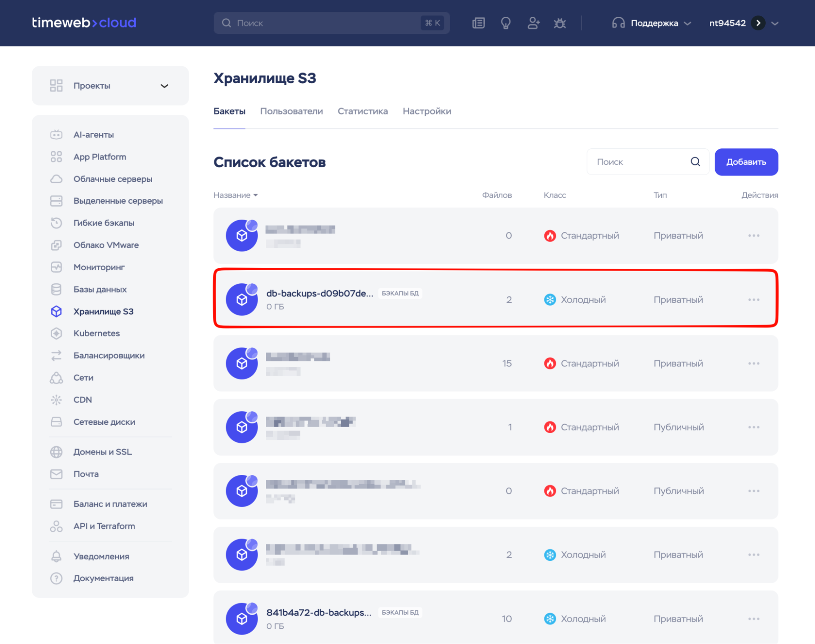The height and width of the screenshot is (644, 815).
Task: Click the news feed icon in header
Action: click(478, 23)
